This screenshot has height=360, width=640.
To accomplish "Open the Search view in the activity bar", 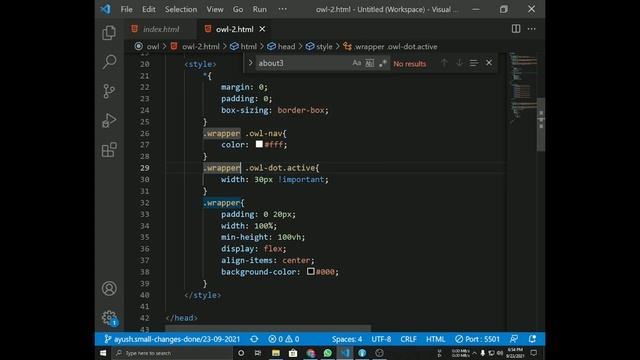I will tap(109, 62).
